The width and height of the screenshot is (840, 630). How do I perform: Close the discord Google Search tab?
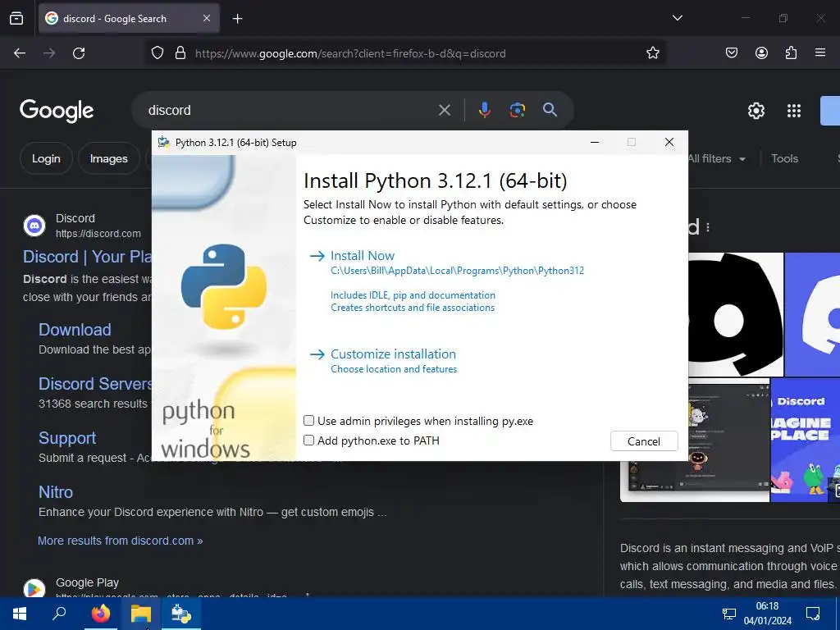point(207,18)
